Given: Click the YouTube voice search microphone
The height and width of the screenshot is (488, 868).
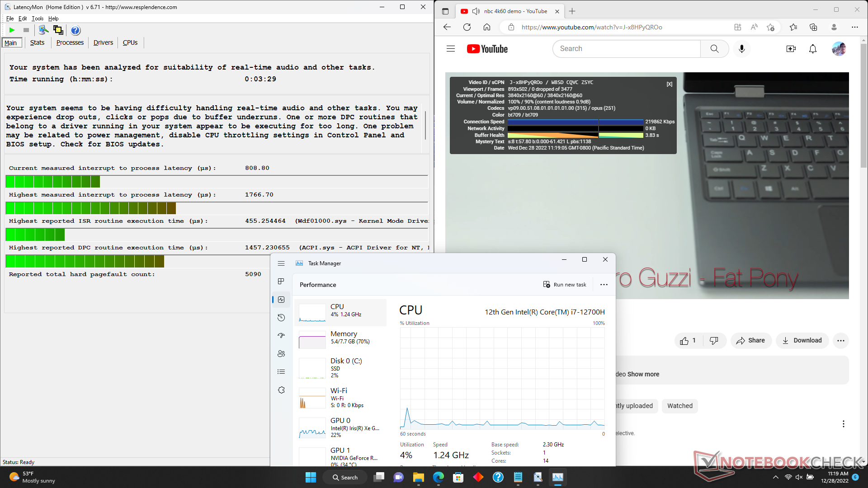Looking at the screenshot, I should coord(741,49).
